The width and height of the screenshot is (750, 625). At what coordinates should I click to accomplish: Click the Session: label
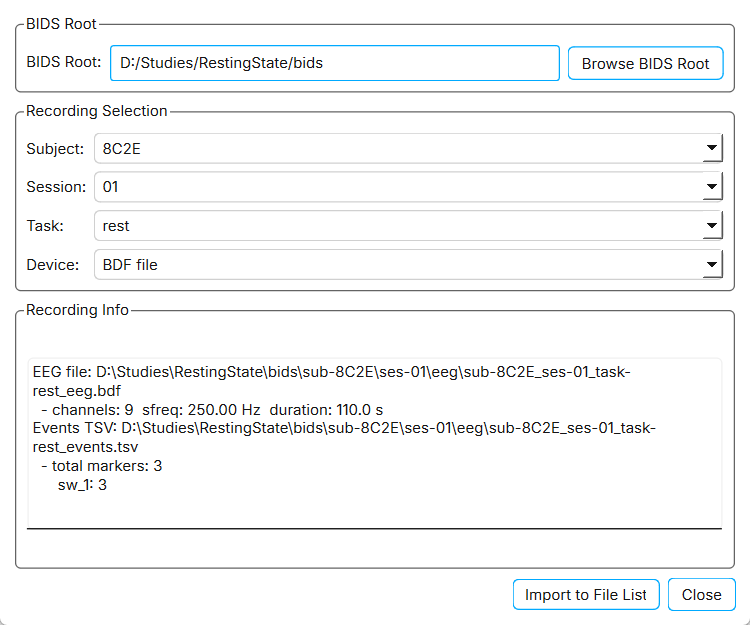click(x=56, y=187)
